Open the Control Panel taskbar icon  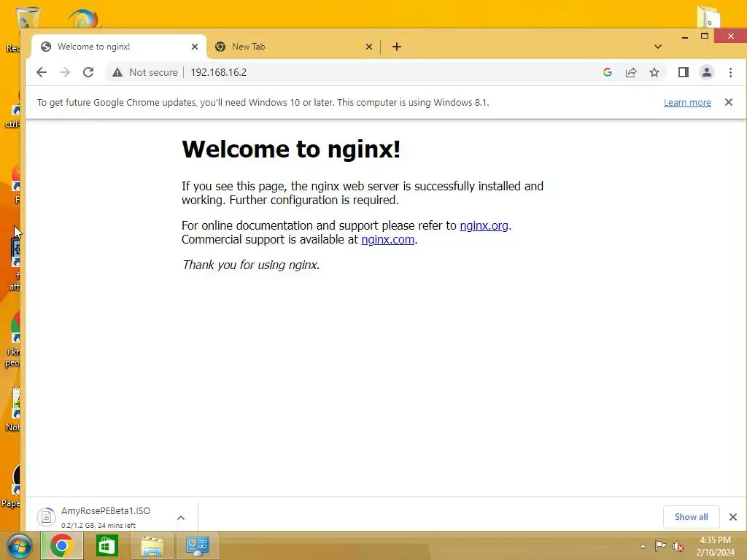coord(197,545)
